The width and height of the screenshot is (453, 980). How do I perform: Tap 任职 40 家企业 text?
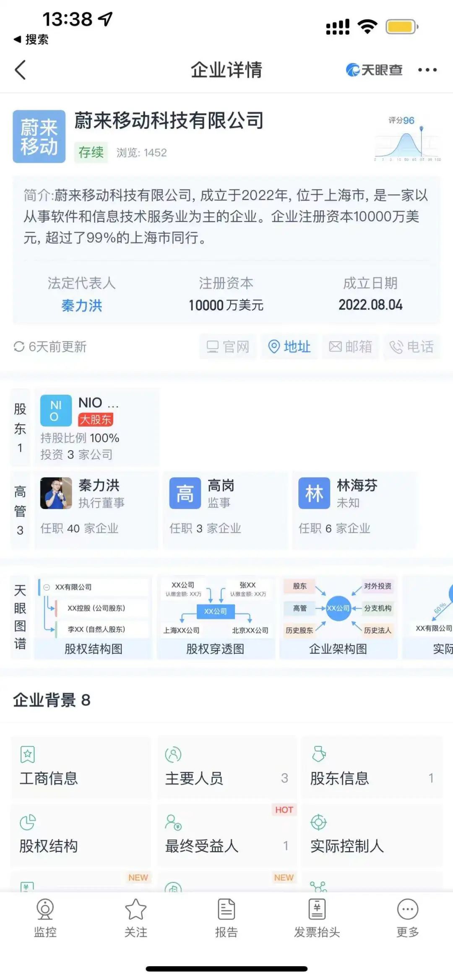coord(79,528)
